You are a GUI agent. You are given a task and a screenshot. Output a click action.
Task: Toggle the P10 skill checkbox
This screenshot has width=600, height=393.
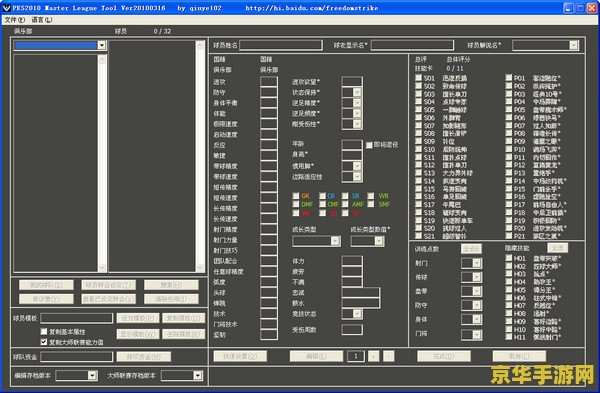pyautogui.click(x=509, y=149)
